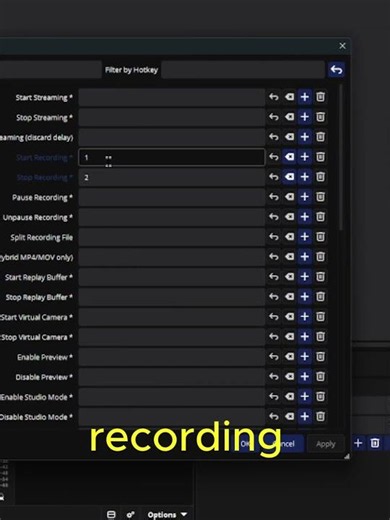Close the hotkeys settings dialog

click(x=342, y=46)
